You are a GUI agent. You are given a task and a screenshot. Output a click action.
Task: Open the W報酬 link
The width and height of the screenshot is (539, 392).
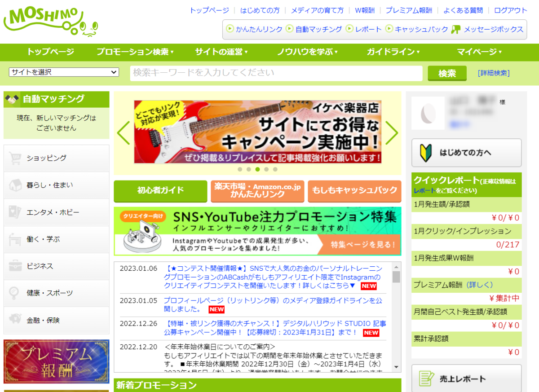click(x=365, y=10)
